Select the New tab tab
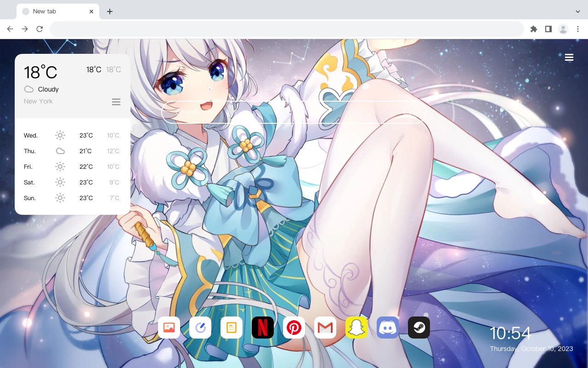This screenshot has width=588, height=368. [58, 11]
